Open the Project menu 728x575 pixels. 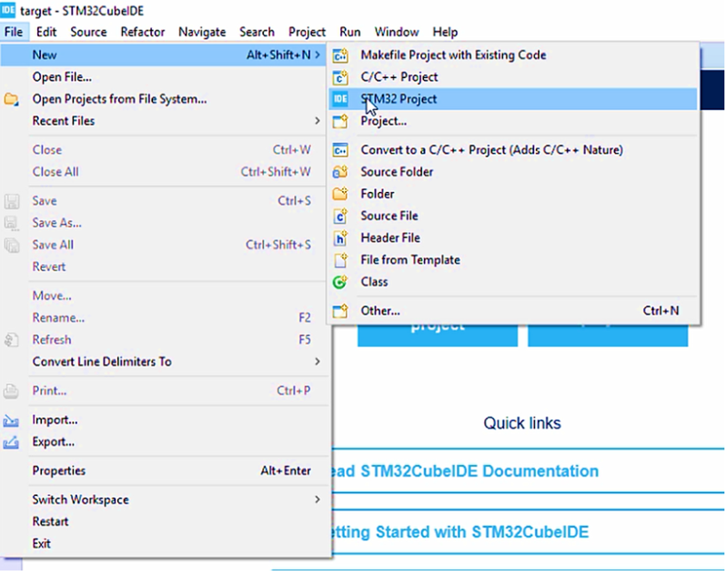click(x=307, y=32)
